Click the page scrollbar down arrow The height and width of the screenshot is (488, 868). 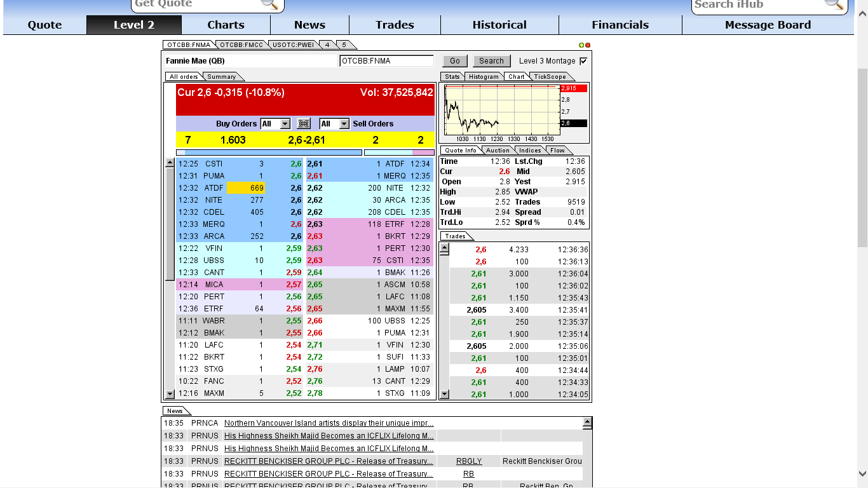pos(862,473)
